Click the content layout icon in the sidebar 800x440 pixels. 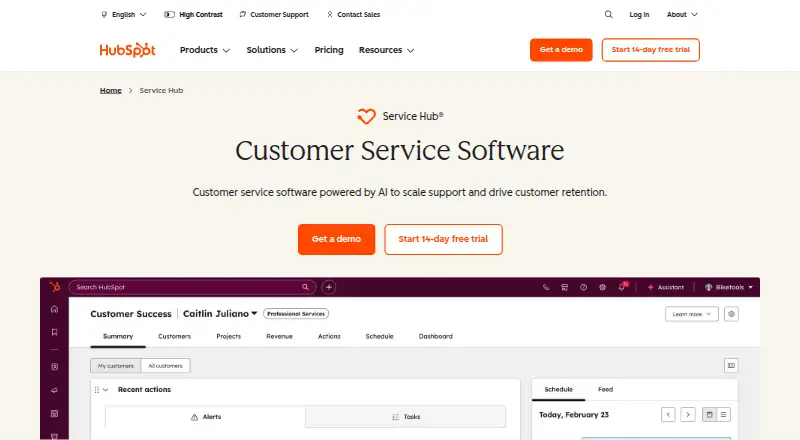[54, 413]
